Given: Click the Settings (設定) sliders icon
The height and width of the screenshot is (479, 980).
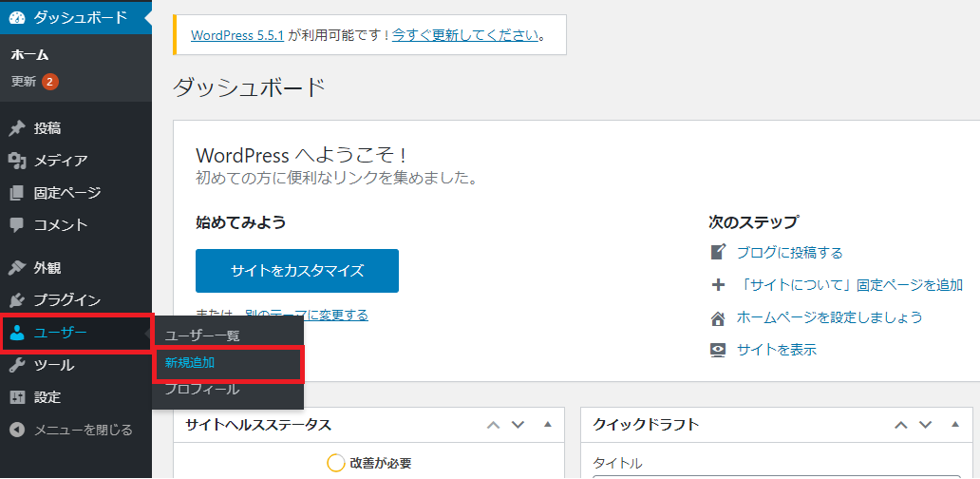Looking at the screenshot, I should point(17,397).
